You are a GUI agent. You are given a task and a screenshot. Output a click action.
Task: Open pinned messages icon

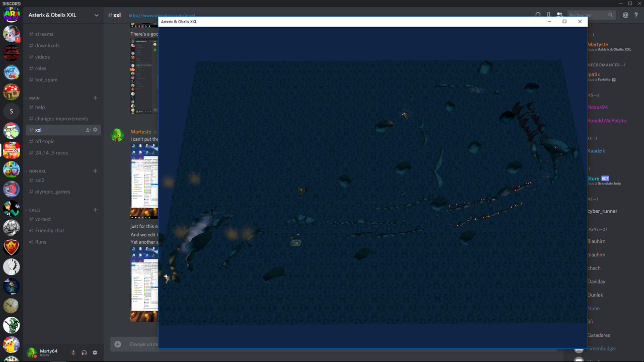(x=549, y=15)
